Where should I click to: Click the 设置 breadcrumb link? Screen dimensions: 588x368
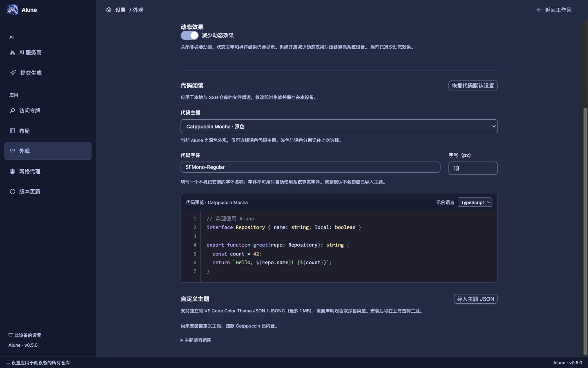click(x=120, y=10)
